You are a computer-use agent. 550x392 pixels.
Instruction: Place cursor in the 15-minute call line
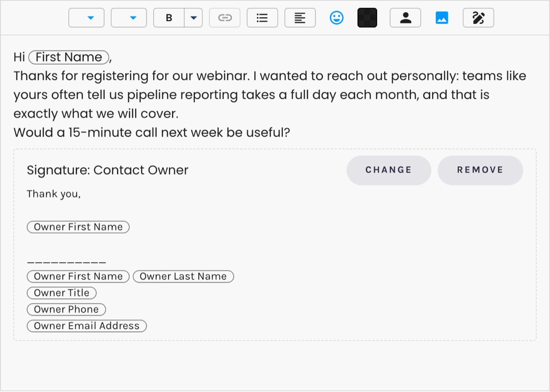[152, 133]
